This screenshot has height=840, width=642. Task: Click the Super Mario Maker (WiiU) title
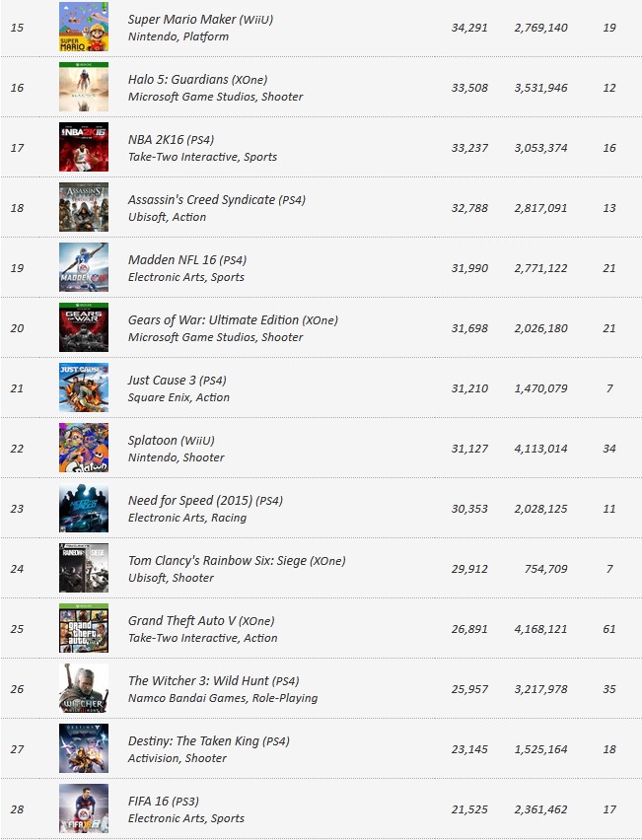pyautogui.click(x=200, y=20)
